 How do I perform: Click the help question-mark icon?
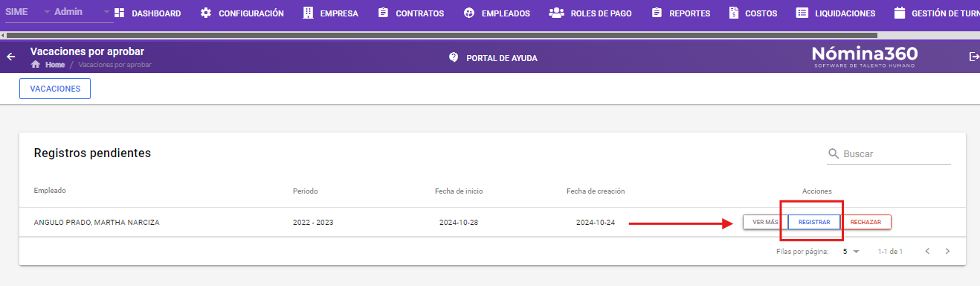[x=454, y=57]
